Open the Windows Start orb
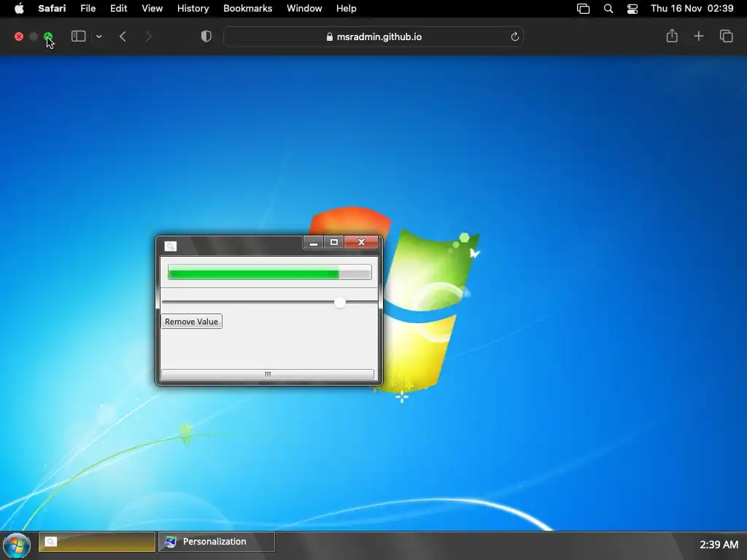The height and width of the screenshot is (560, 747). (x=17, y=545)
